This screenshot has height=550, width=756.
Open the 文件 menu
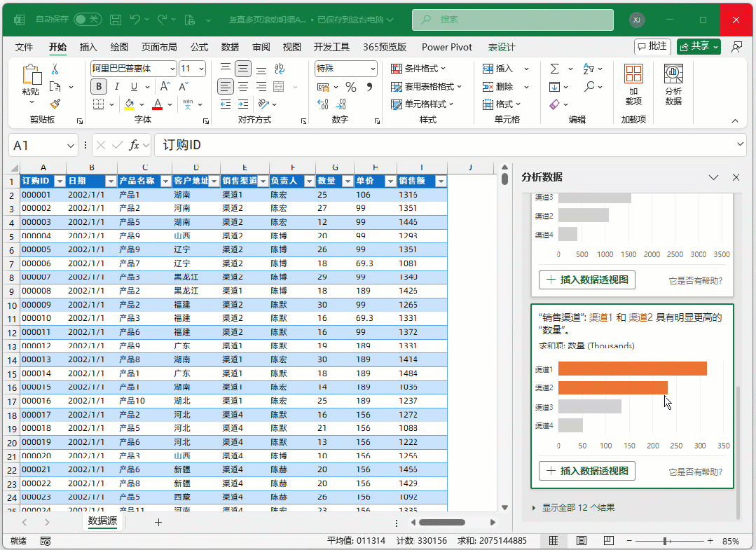coord(24,47)
